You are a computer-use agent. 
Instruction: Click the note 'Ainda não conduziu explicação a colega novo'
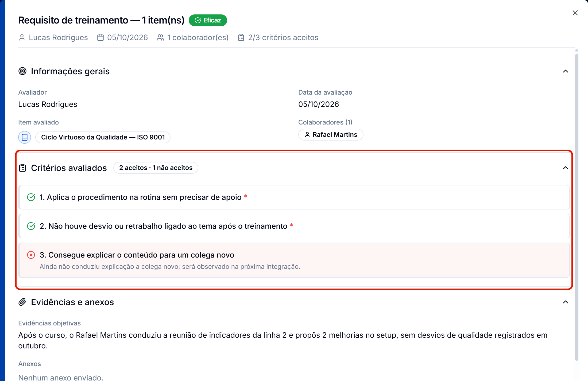click(170, 267)
